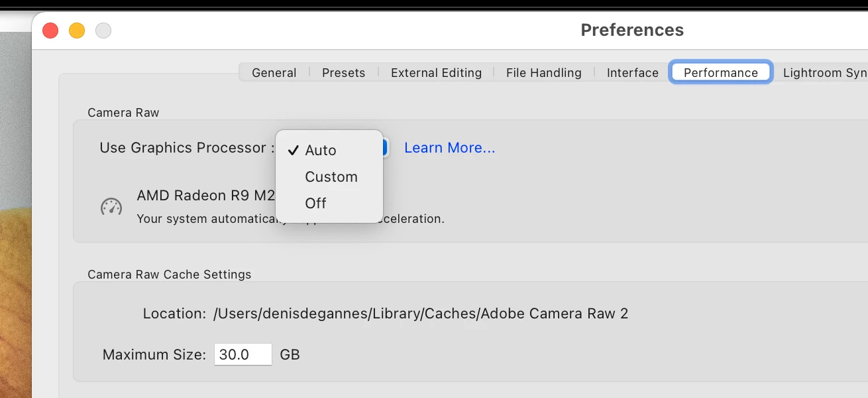The height and width of the screenshot is (398, 868).
Task: Minimize Preferences using the yellow button
Action: [77, 31]
